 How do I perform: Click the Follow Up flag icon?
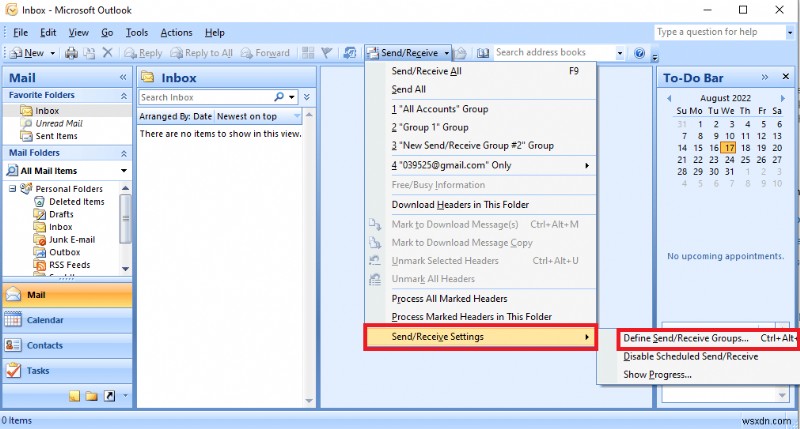[x=327, y=53]
